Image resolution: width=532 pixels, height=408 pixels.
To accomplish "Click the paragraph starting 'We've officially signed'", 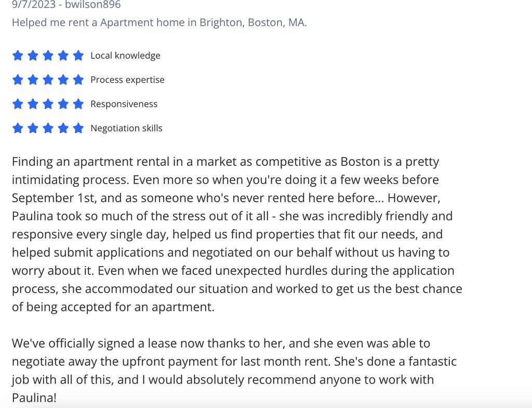I will (x=234, y=371).
